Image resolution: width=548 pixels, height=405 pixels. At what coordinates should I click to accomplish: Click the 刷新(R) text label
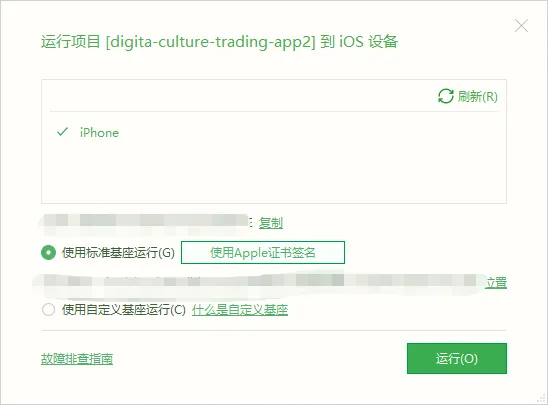478,96
